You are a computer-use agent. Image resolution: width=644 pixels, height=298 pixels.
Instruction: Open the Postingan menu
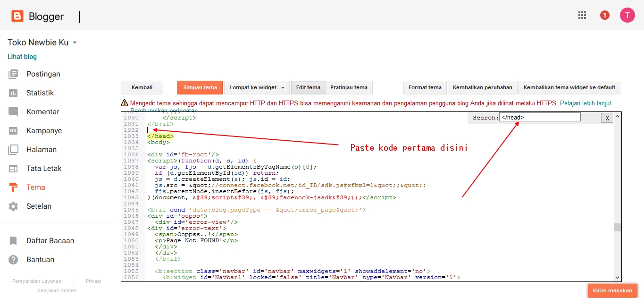pyautogui.click(x=43, y=74)
